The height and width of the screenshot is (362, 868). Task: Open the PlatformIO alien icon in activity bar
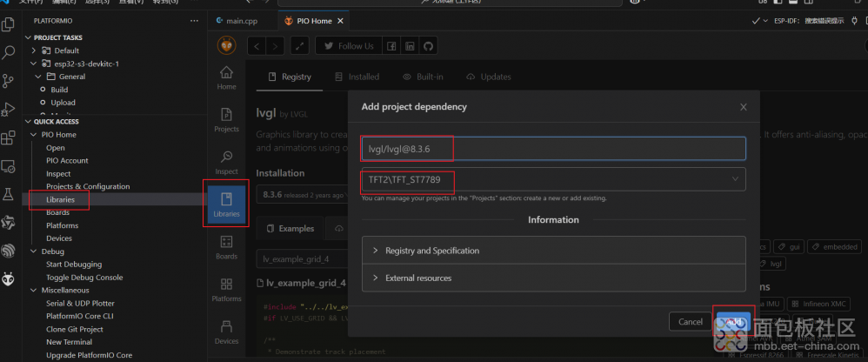pyautogui.click(x=10, y=278)
